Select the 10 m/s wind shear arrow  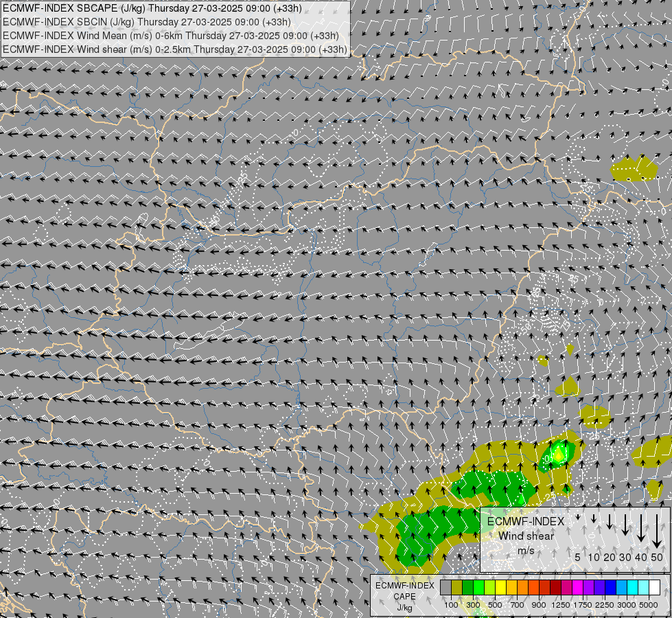(x=594, y=519)
